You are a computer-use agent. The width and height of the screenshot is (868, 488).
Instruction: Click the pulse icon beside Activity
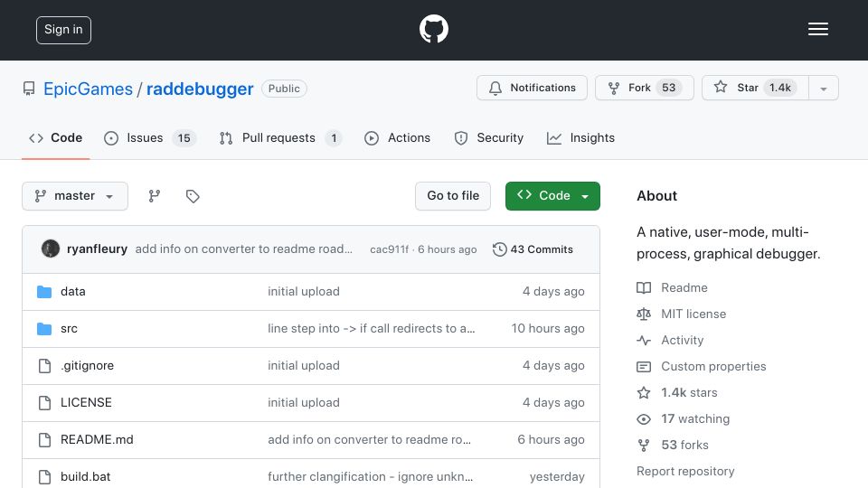[644, 341]
